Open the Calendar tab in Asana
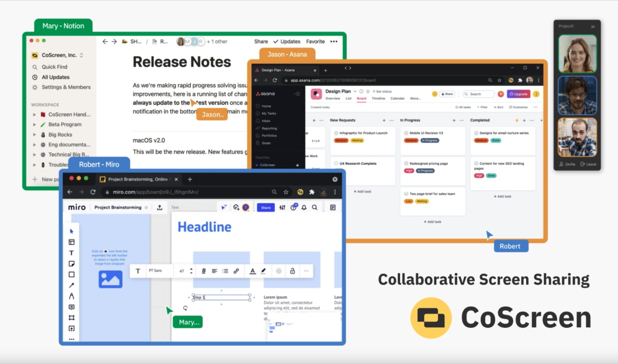The image size is (618, 364). click(x=398, y=99)
